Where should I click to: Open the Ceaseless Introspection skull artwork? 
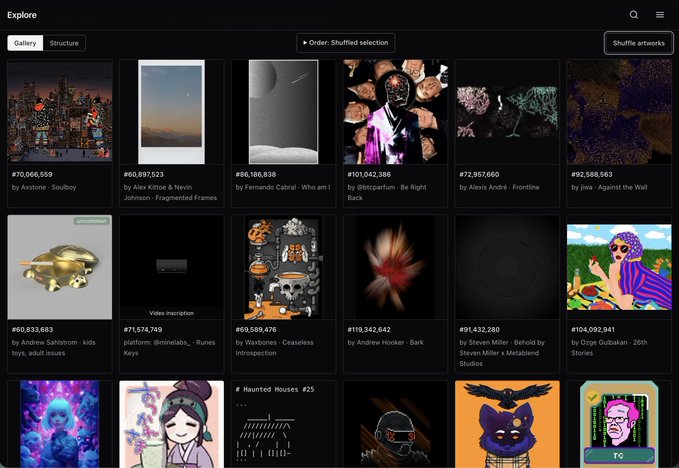point(284,267)
